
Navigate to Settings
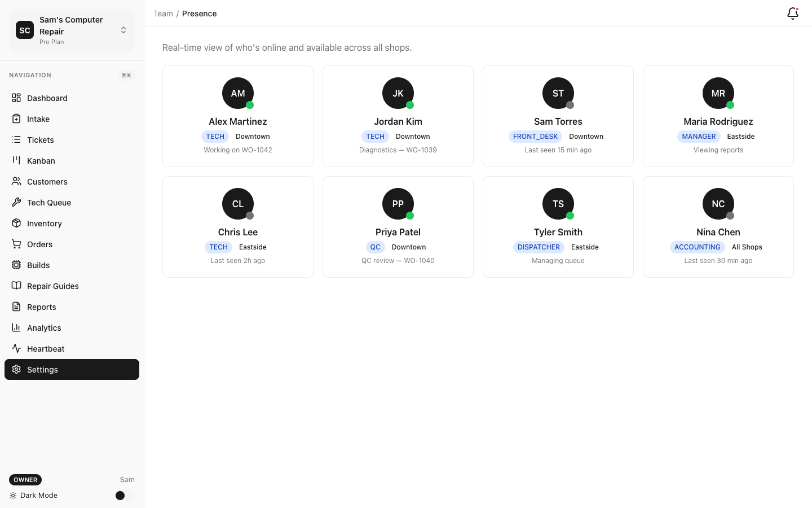click(x=42, y=369)
